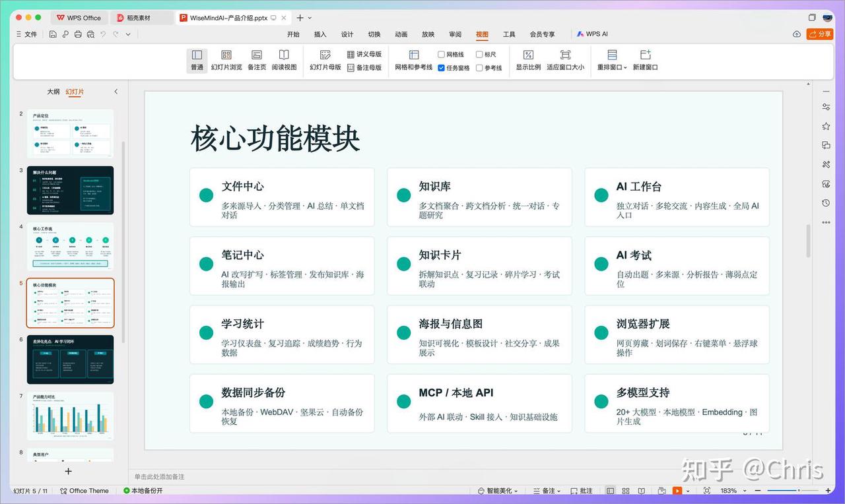Select 适应窗口大小 fit to window
The image size is (845, 504).
[x=565, y=60]
